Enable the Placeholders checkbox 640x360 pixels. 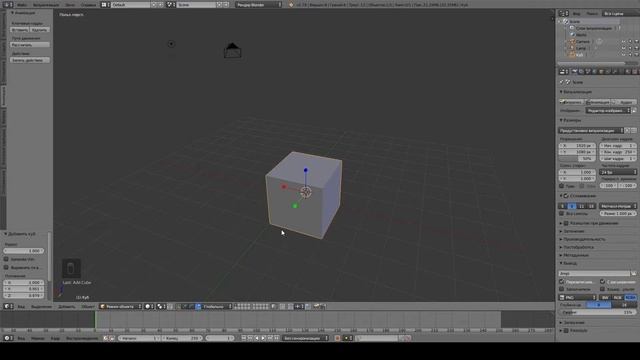coord(562,289)
